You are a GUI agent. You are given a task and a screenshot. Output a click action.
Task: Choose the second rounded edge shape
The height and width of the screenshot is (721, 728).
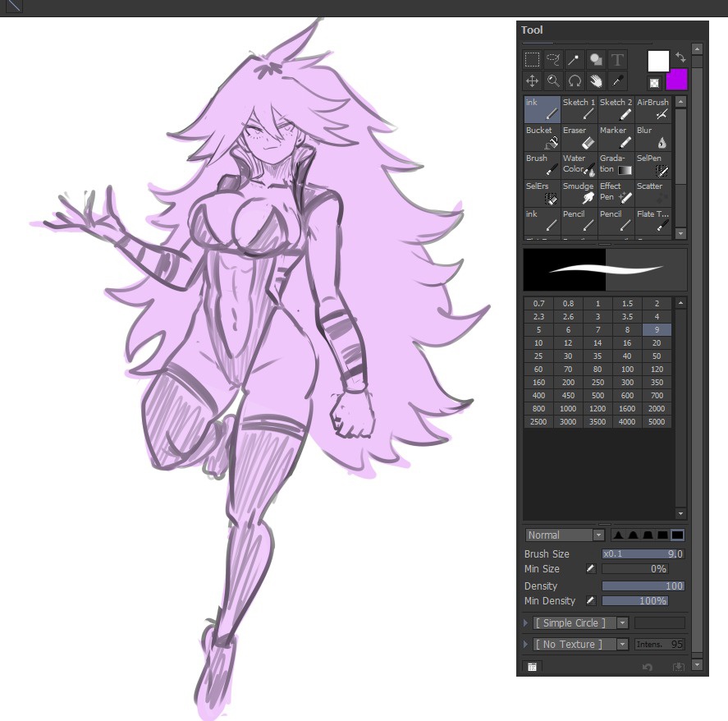point(633,535)
